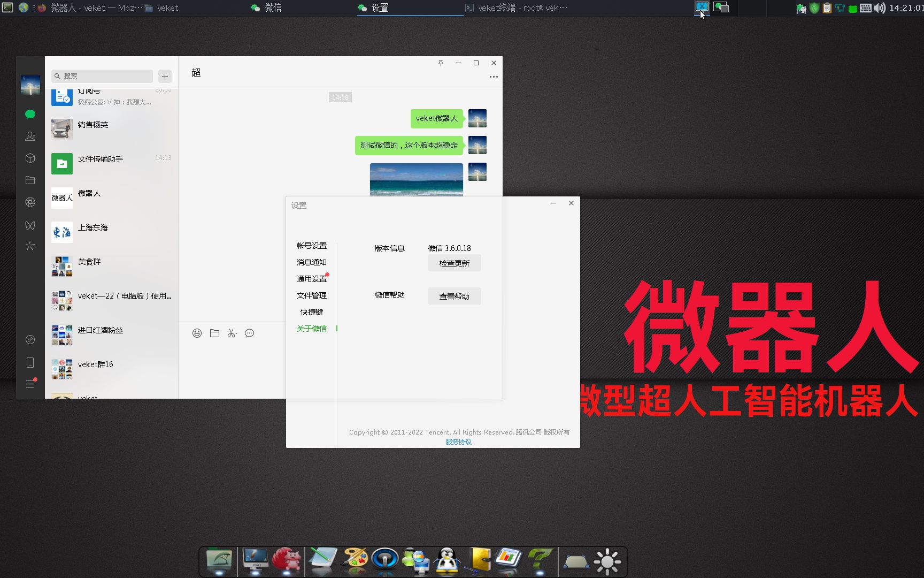Click the send-file folder icon in chat
Image resolution: width=924 pixels, height=578 pixels.
[214, 333]
